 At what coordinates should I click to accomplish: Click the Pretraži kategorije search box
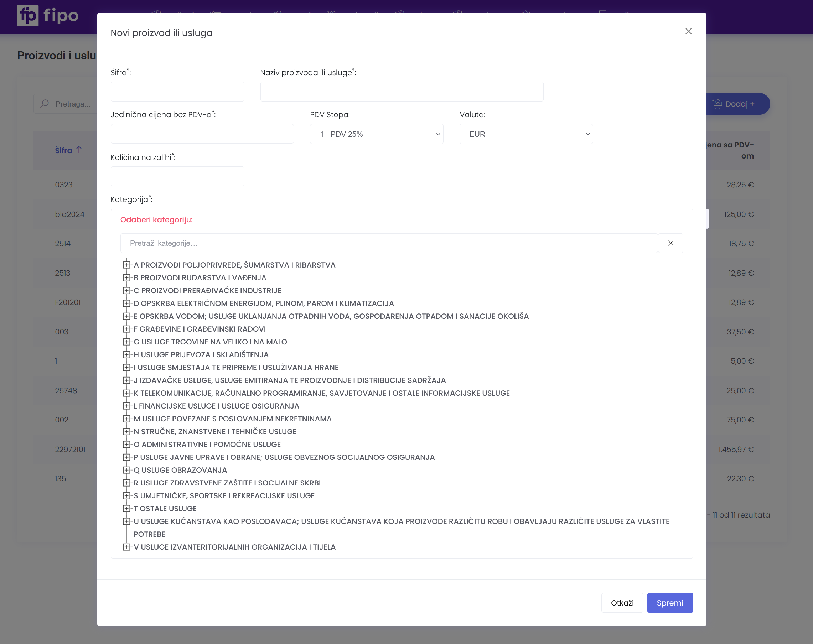[x=388, y=243]
